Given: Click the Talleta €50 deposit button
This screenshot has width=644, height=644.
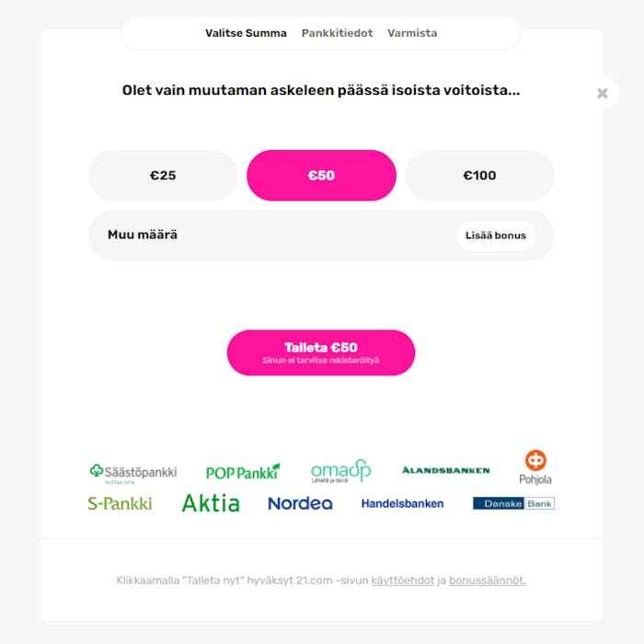Looking at the screenshot, I should (x=321, y=352).
